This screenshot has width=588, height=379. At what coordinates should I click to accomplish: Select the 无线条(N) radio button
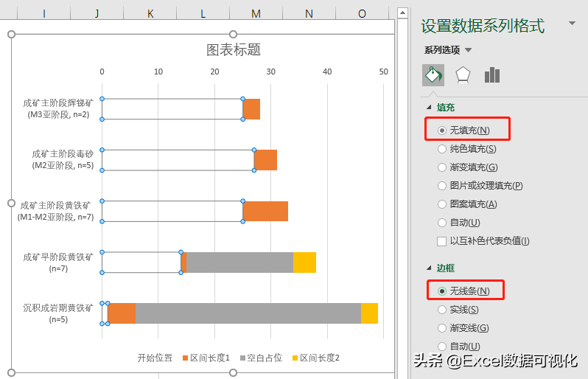coord(442,291)
